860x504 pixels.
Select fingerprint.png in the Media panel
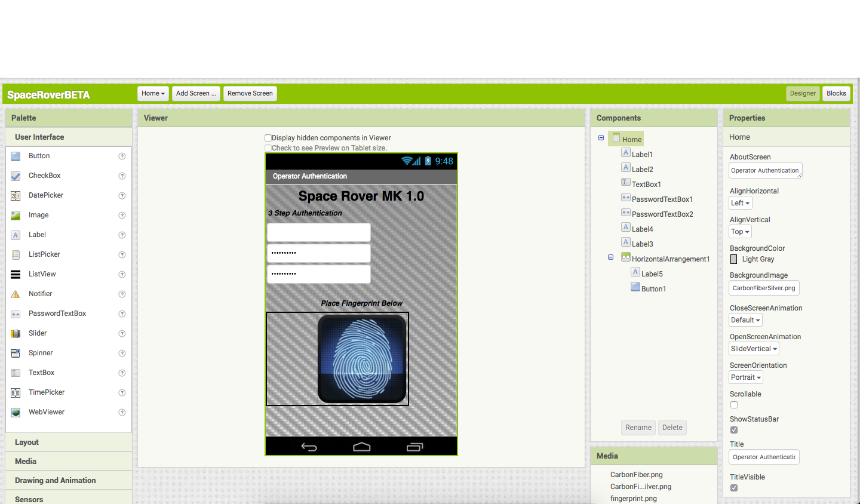[634, 498]
